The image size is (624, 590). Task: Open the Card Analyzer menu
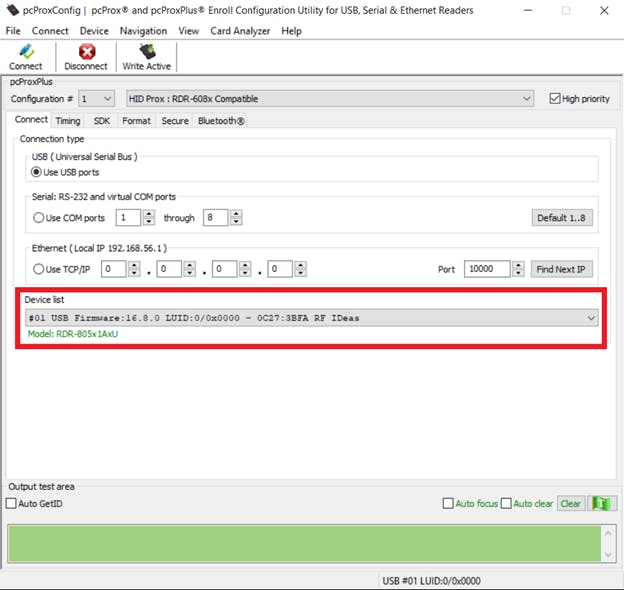click(240, 31)
